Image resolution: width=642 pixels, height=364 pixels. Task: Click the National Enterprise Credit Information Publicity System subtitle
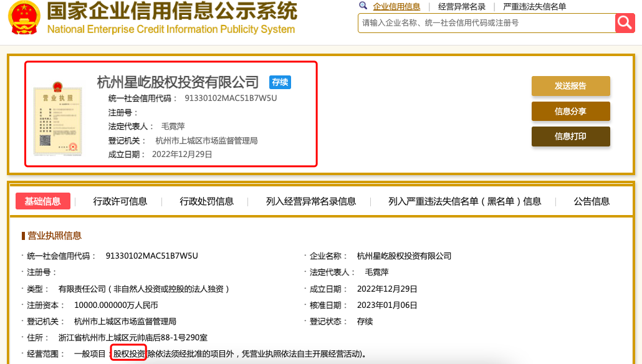coord(171,29)
